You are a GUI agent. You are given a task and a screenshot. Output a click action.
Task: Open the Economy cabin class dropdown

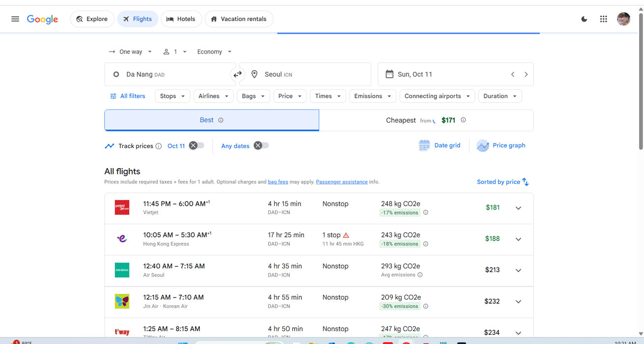(214, 52)
